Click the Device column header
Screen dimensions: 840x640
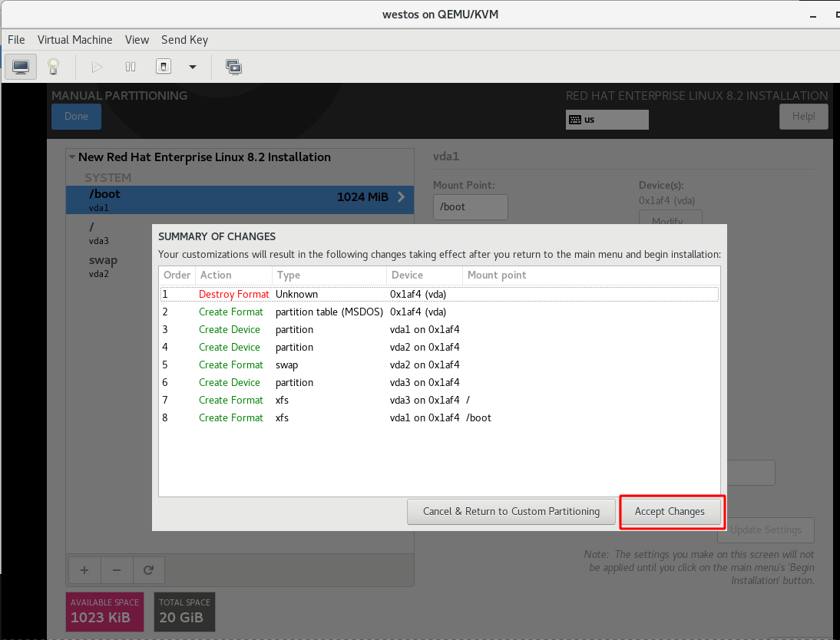425,275
